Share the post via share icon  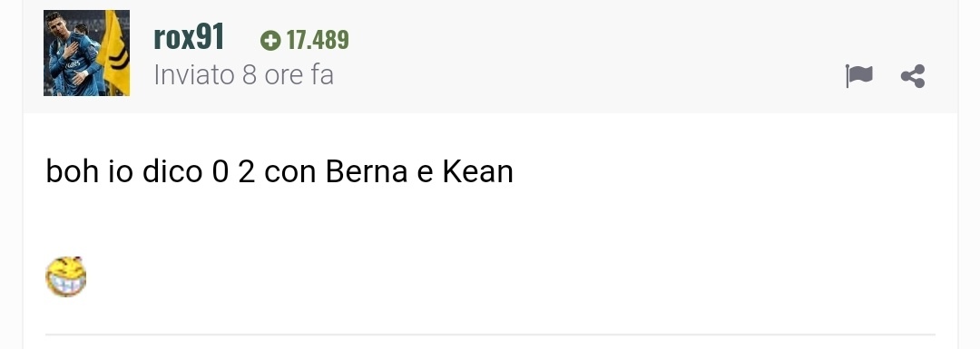click(x=913, y=76)
